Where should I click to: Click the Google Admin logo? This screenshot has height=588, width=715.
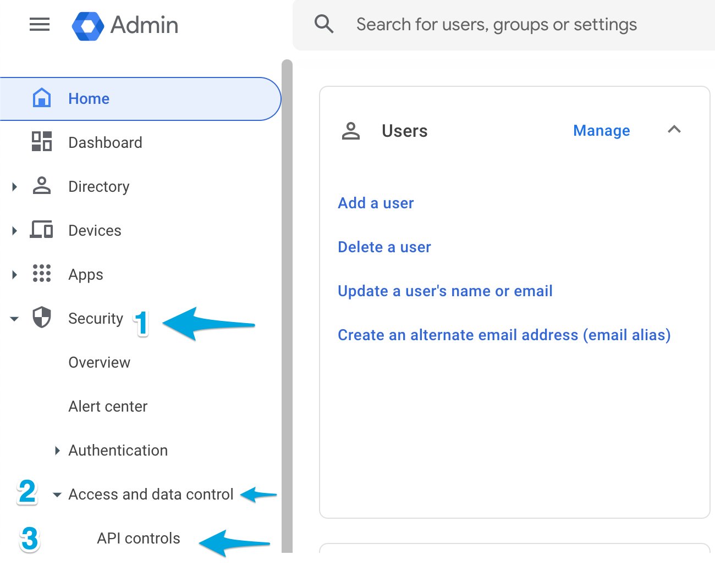point(88,26)
